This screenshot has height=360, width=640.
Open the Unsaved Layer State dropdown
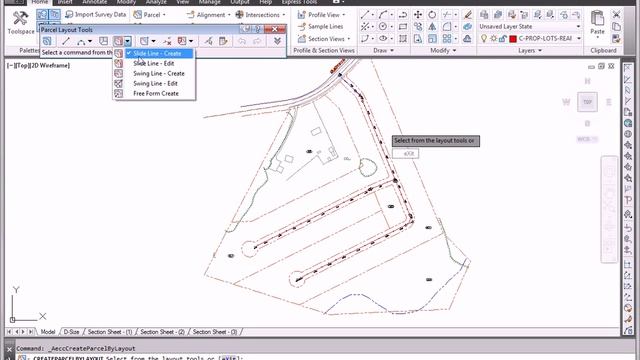point(530,27)
